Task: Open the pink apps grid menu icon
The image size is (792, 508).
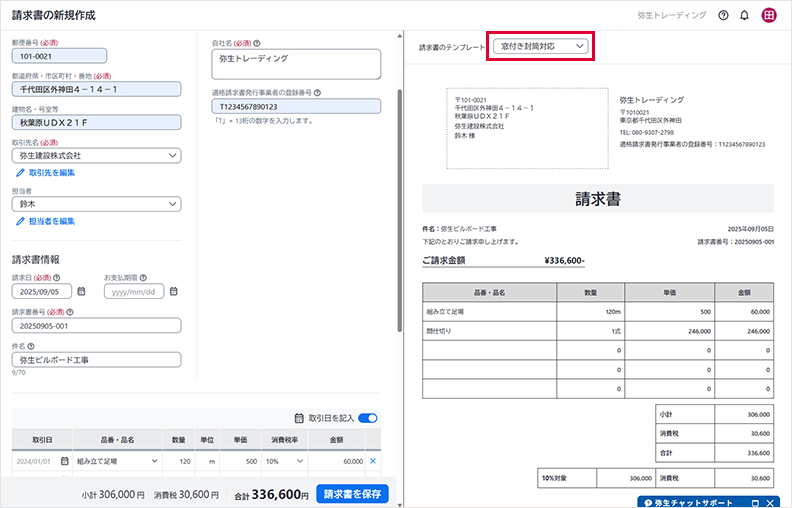Action: tap(769, 15)
